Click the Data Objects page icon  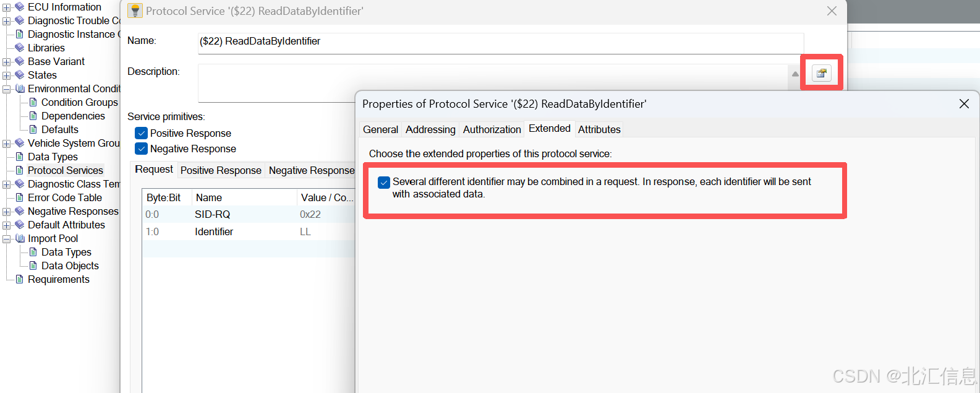pos(33,266)
